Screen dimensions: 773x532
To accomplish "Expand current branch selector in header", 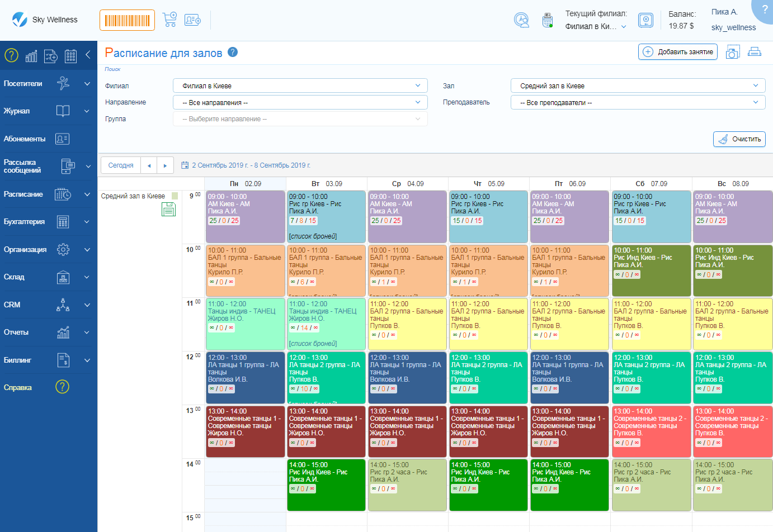I will pos(596,27).
